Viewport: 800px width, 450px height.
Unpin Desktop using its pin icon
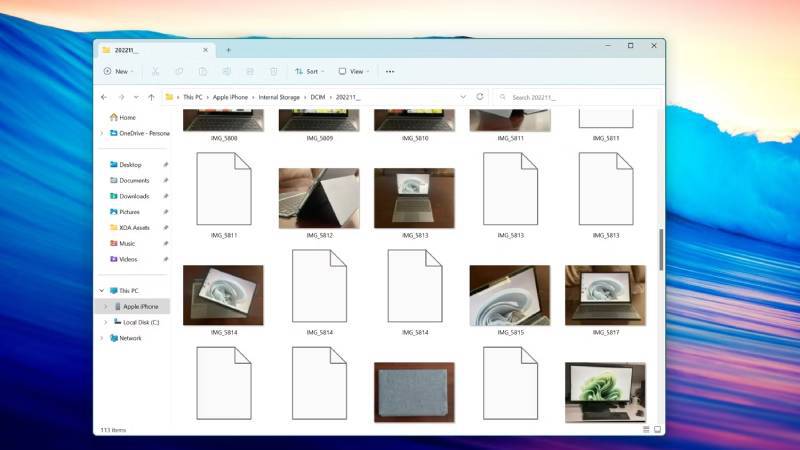pyautogui.click(x=165, y=165)
